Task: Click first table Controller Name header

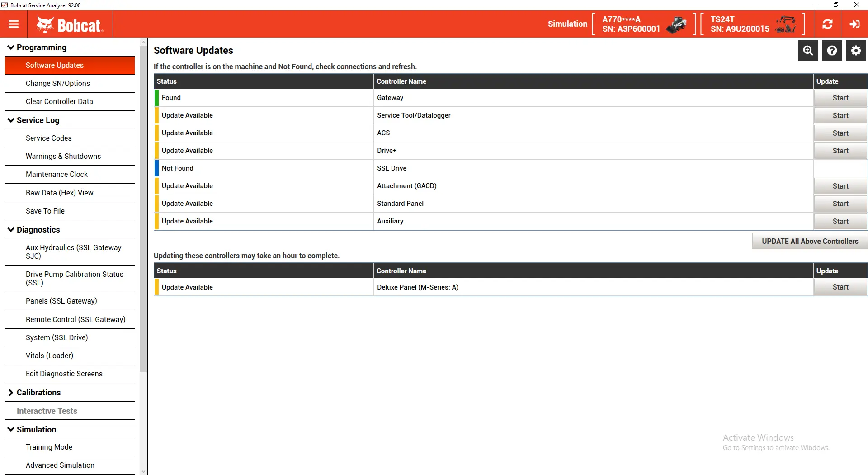Action: click(x=593, y=81)
